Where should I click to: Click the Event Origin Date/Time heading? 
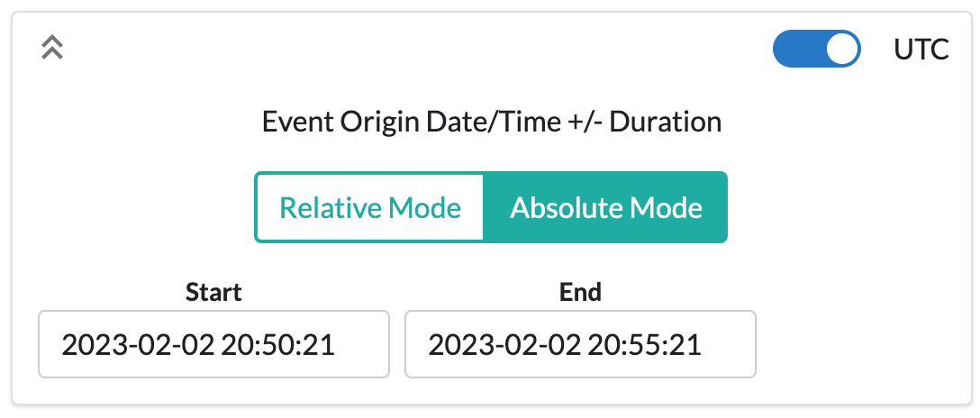tap(491, 122)
